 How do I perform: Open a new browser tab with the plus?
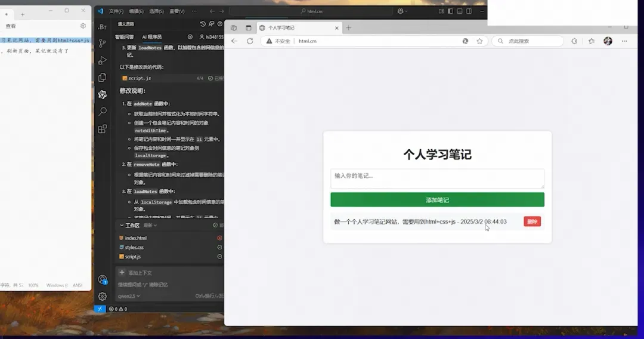349,28
